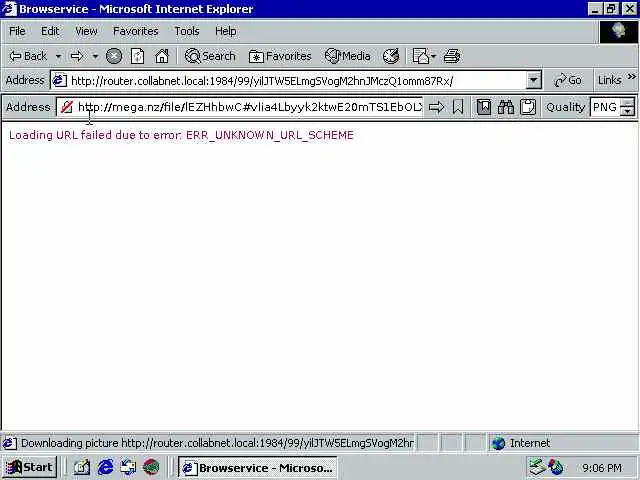The width and height of the screenshot is (640, 480).
Task: Expand the Forward history dropdown arrow
Action: [x=95, y=56]
